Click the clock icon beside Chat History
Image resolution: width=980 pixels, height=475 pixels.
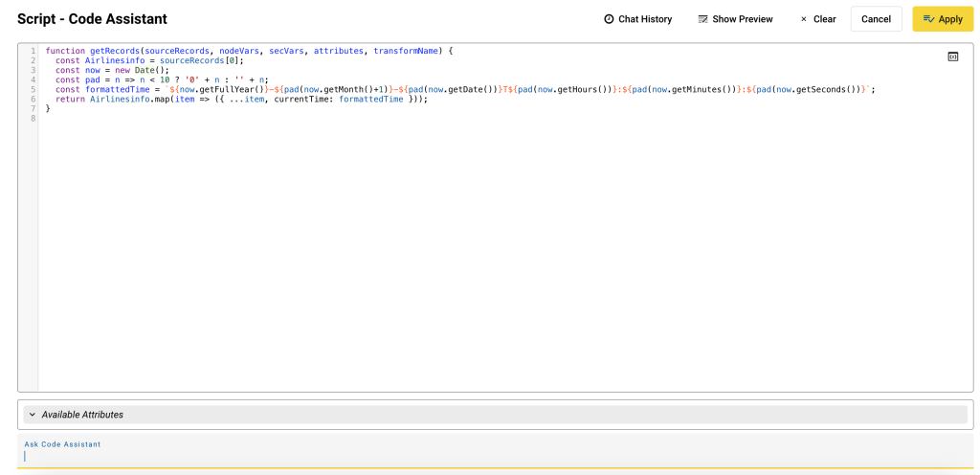point(609,19)
